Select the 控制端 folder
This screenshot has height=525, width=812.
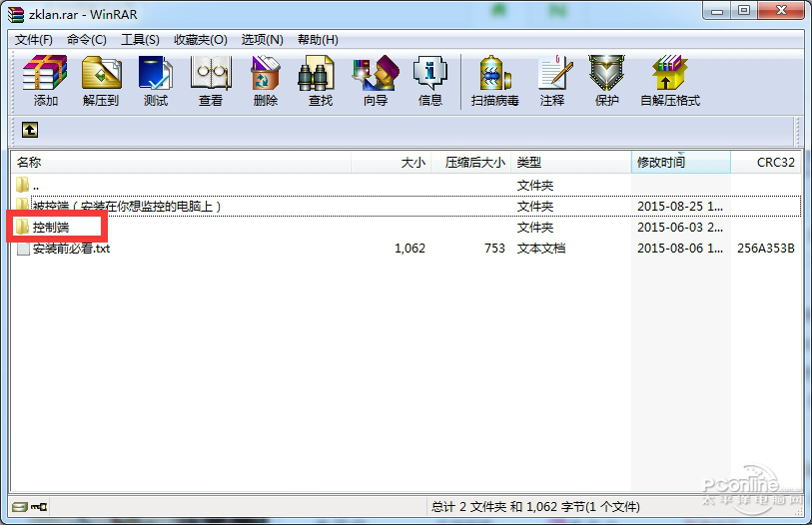(x=51, y=228)
